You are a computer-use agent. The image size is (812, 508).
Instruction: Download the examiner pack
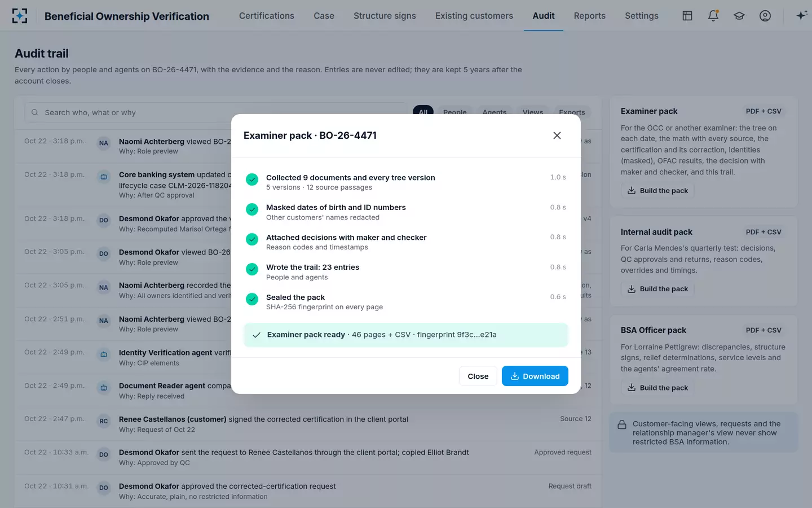(x=535, y=376)
